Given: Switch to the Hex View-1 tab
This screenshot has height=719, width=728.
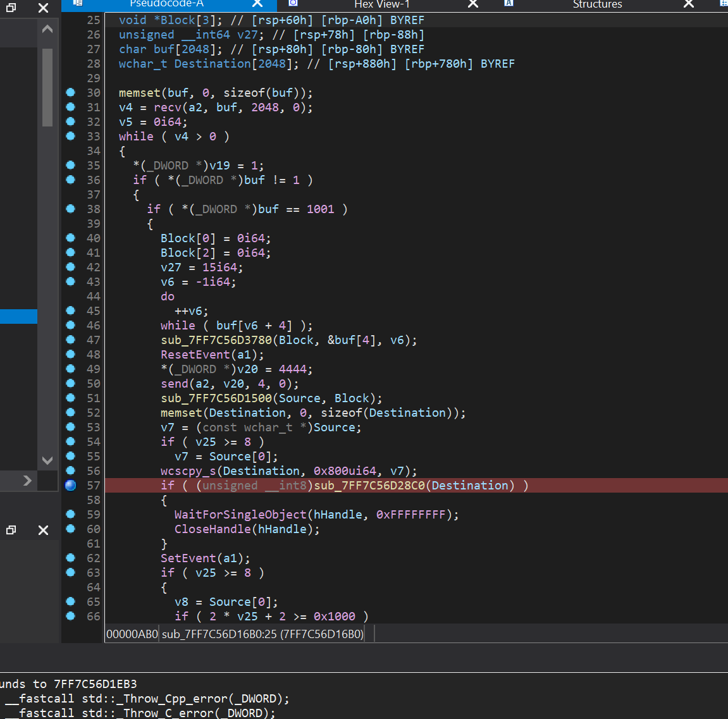Looking at the screenshot, I should pos(381,4).
